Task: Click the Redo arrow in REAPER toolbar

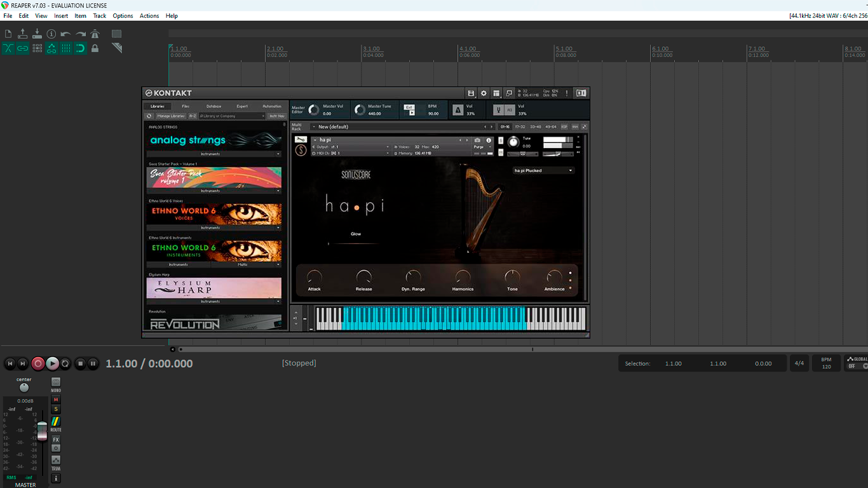Action: [x=81, y=34]
